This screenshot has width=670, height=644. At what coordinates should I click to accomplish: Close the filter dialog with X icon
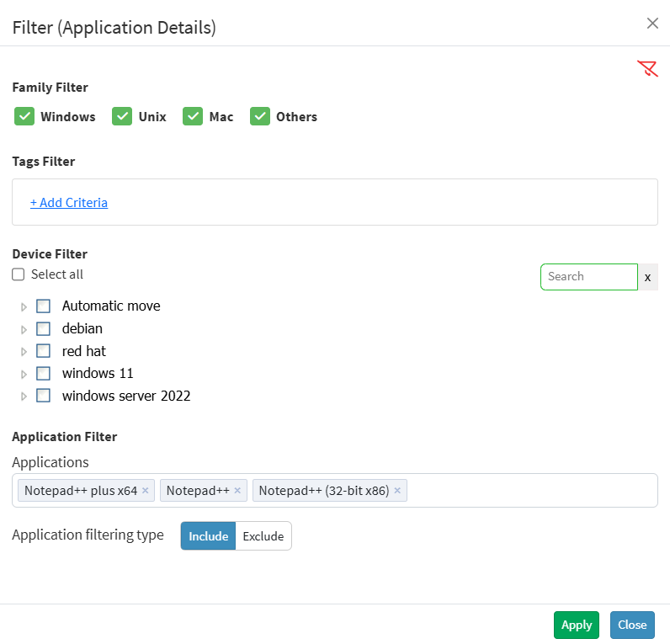(x=652, y=24)
